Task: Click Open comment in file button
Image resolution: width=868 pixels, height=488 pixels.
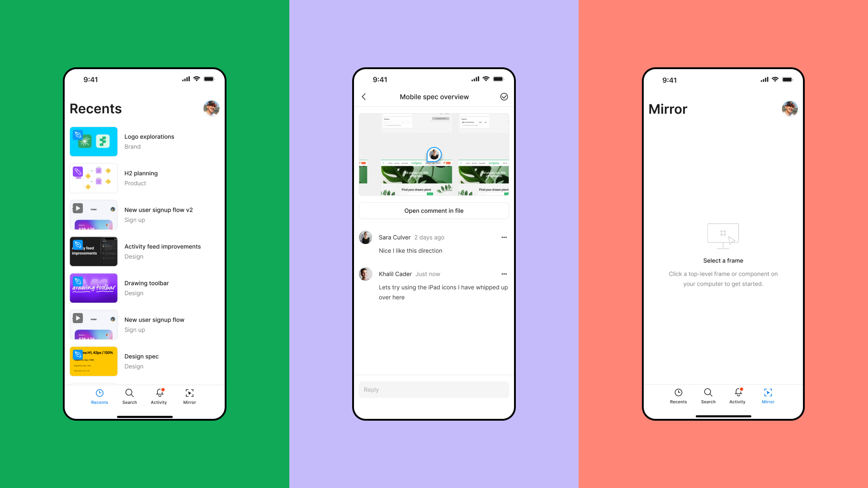Action: 434,210
